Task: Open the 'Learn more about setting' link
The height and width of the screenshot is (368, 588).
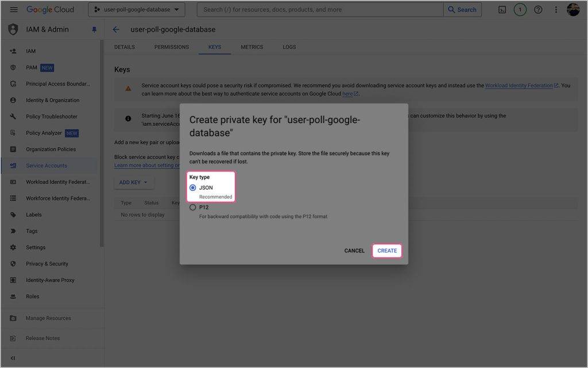Action: pyautogui.click(x=147, y=165)
